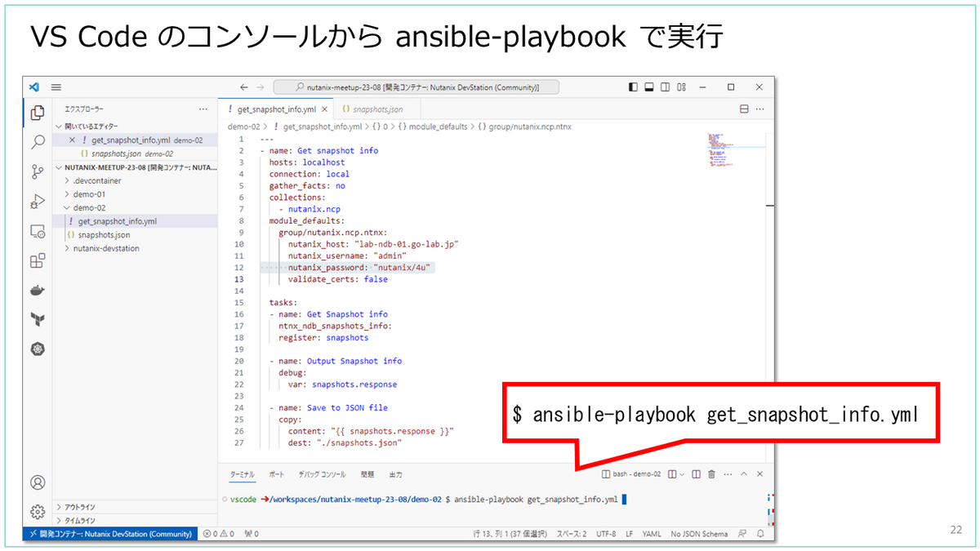
Task: Click the forwarded ports count in status bar
Action: click(251, 534)
